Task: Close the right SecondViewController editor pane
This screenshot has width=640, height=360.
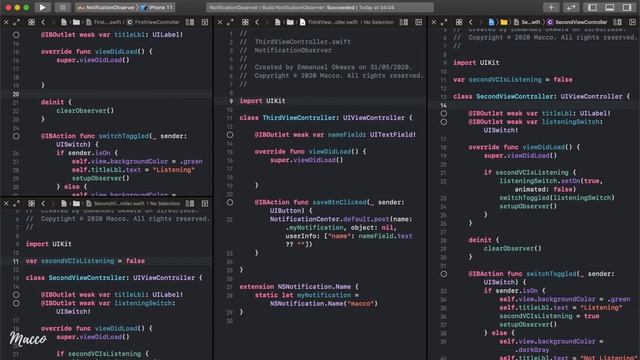Action: tap(434, 22)
